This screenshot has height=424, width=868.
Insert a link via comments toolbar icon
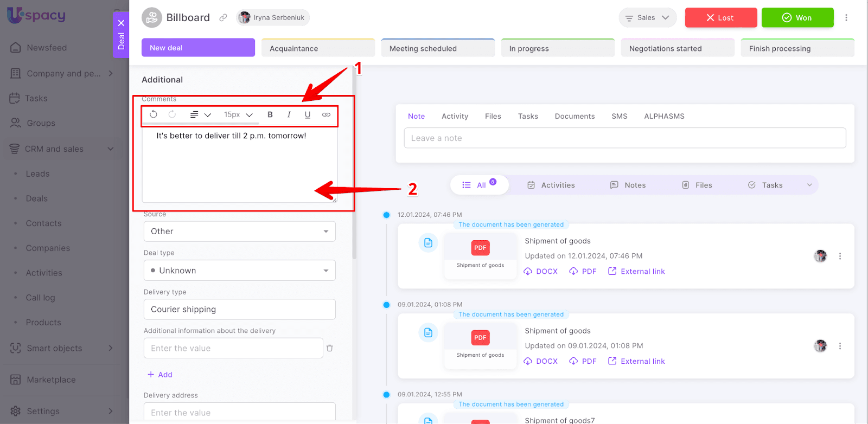[326, 114]
